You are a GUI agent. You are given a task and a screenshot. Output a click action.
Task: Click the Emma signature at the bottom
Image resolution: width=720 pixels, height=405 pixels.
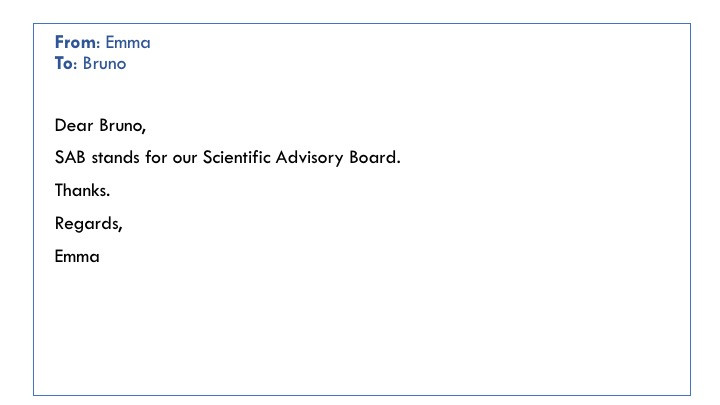tap(77, 256)
